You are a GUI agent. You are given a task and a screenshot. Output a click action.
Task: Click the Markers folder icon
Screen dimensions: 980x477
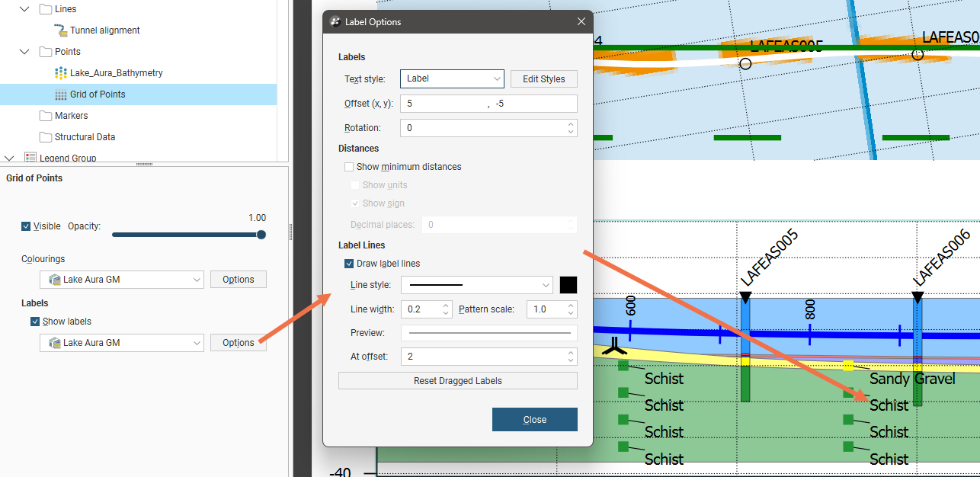(46, 116)
